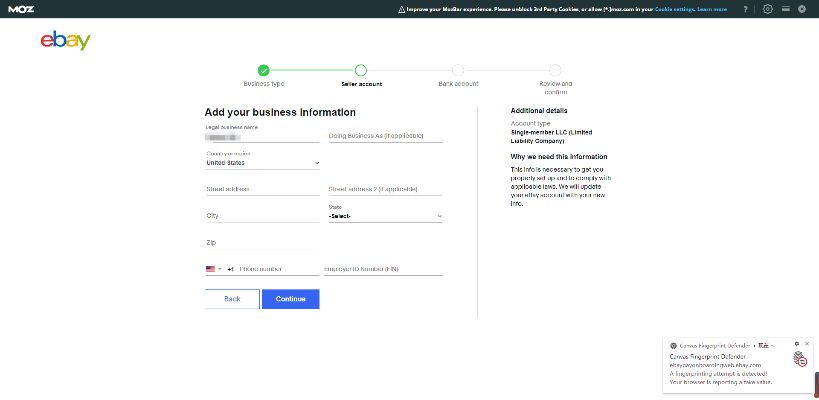819x400 pixels.
Task: Click into the Street address field
Action: (x=262, y=188)
